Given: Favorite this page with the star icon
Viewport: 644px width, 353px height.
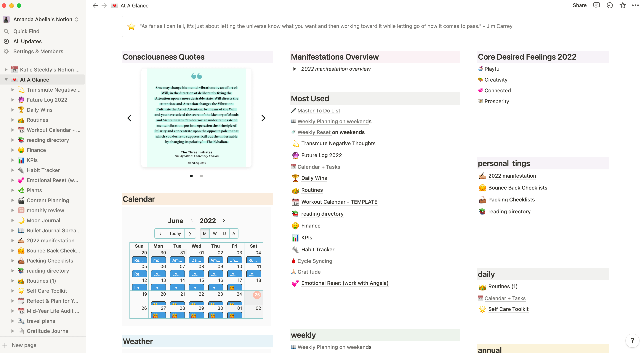Looking at the screenshot, I should pos(622,5).
